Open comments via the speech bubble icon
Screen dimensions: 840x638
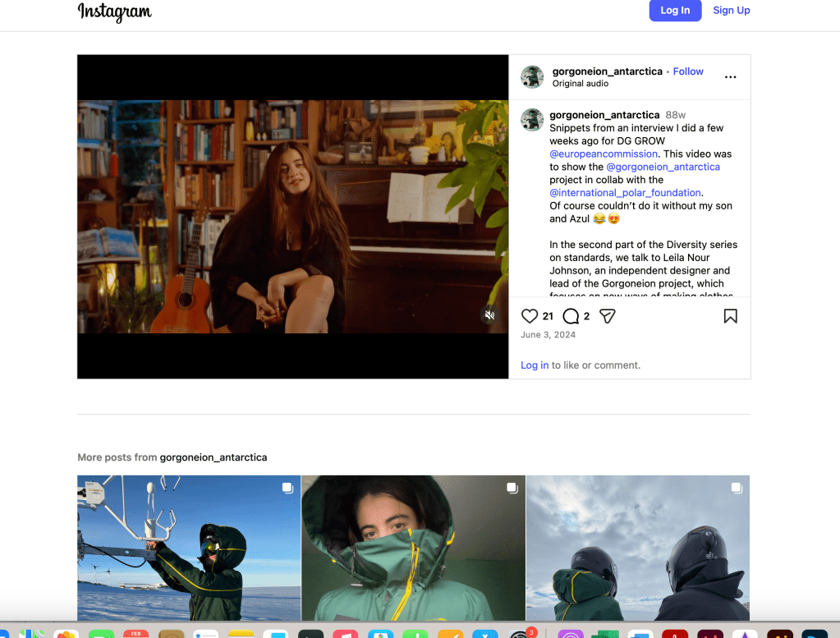571,316
